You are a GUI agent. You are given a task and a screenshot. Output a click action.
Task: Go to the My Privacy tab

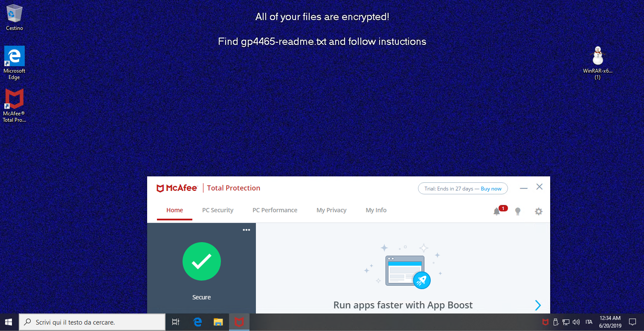[331, 210]
